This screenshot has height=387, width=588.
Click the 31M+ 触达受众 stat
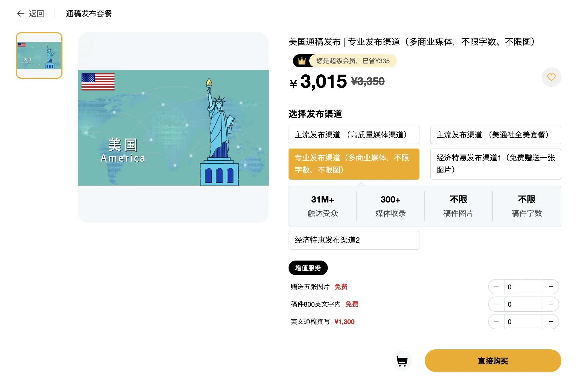click(323, 206)
